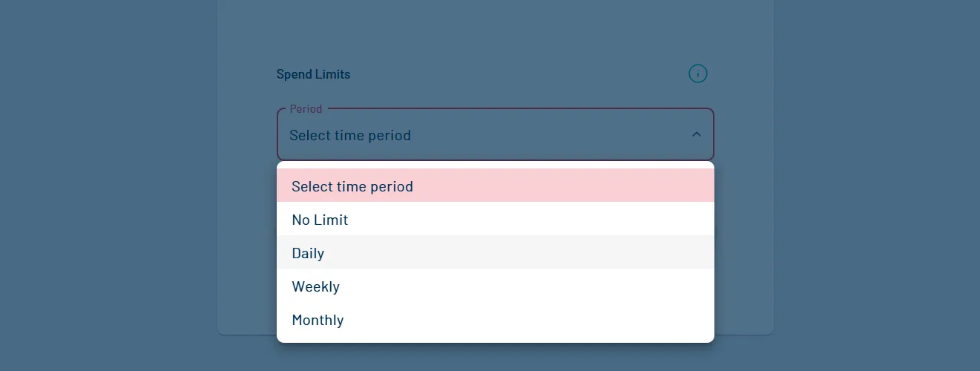Close the time period list via caret
980x371 pixels.
tap(696, 134)
